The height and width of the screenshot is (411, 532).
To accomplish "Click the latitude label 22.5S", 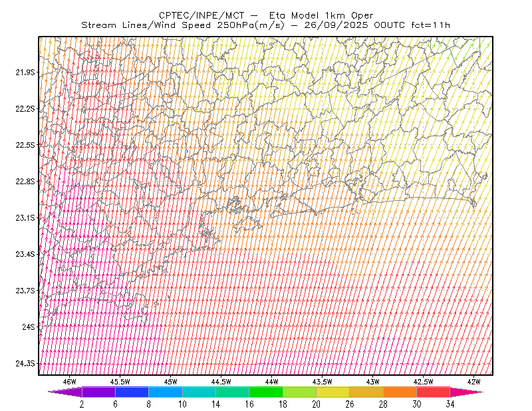I will (25, 145).
